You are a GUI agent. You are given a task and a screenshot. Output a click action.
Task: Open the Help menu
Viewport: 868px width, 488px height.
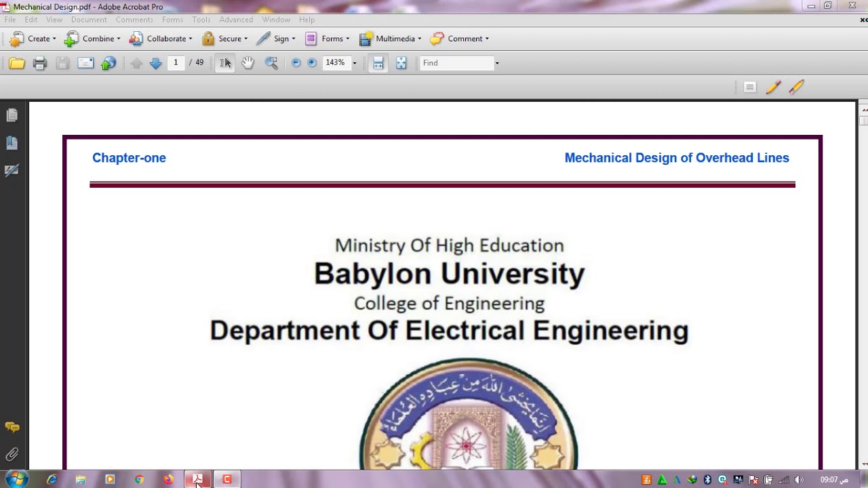[307, 20]
